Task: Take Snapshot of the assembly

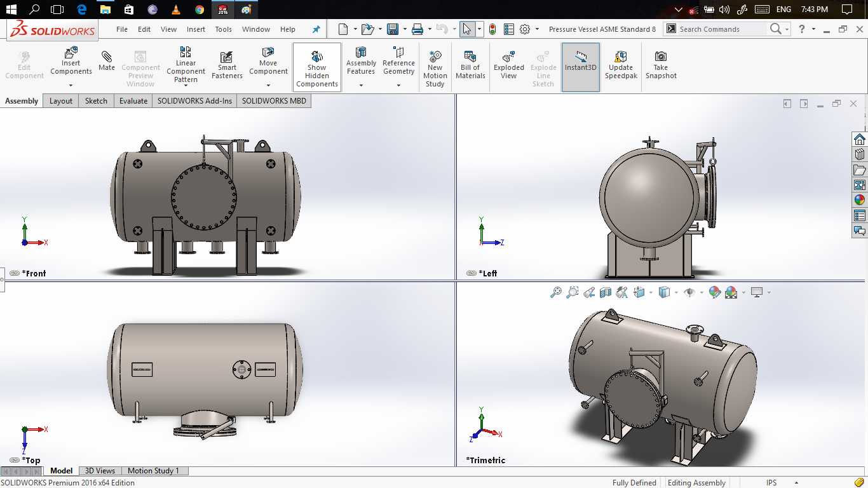Action: [661, 64]
